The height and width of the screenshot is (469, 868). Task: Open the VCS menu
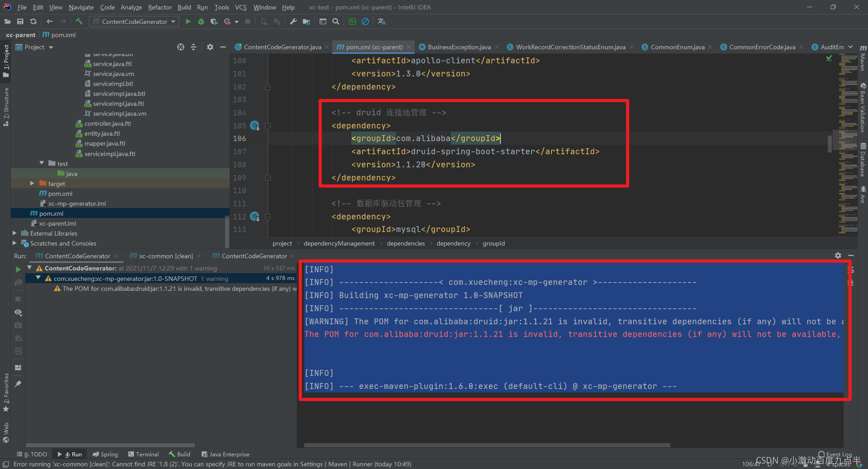241,7
